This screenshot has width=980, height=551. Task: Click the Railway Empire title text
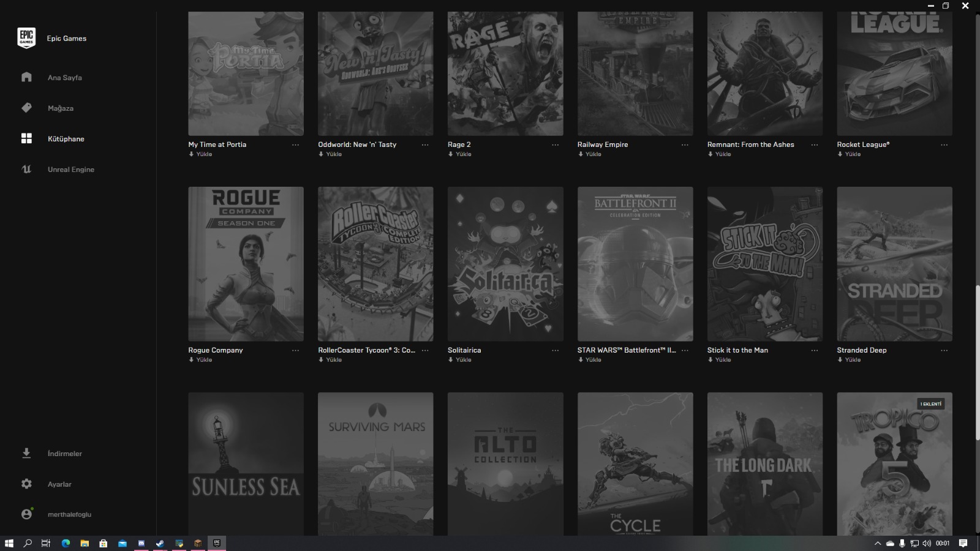pos(603,144)
